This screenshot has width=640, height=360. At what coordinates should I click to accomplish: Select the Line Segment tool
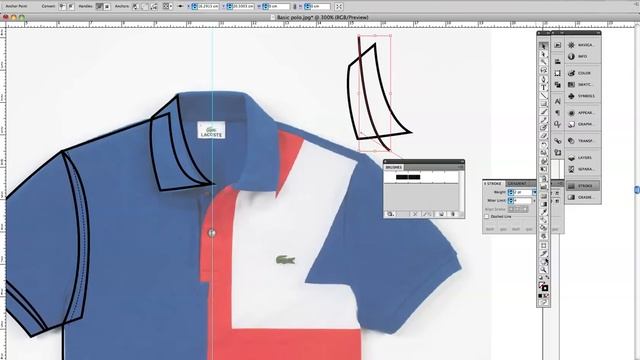point(543,96)
